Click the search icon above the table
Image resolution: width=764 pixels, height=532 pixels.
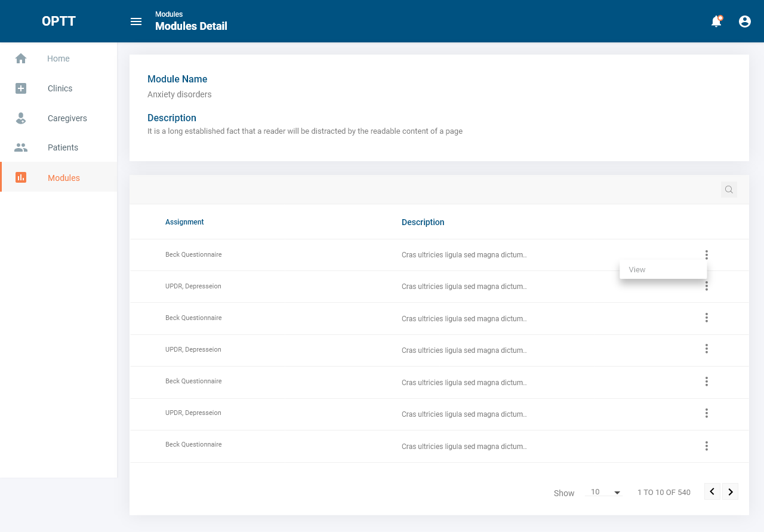coord(729,190)
